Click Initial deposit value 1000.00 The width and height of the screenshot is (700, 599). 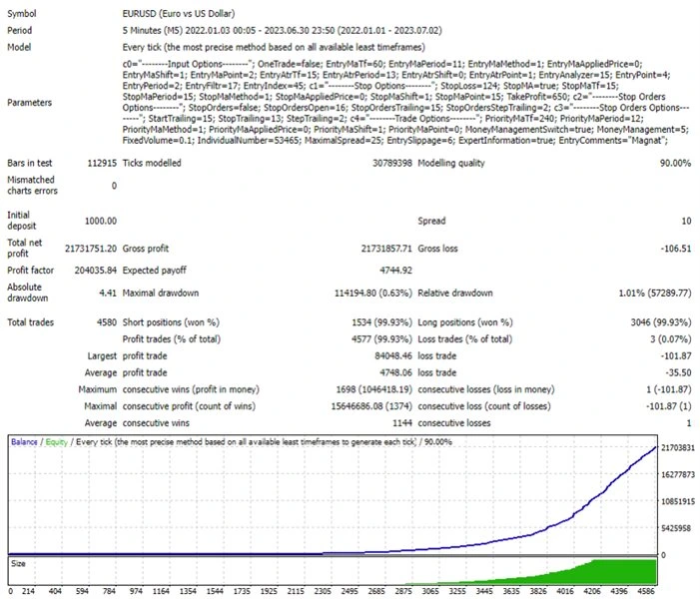pyautogui.click(x=101, y=221)
